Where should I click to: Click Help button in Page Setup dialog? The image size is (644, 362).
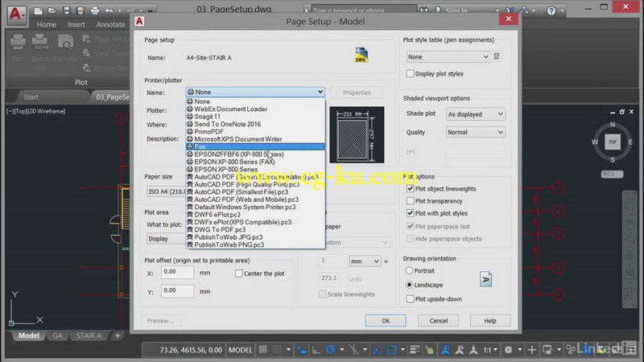point(490,320)
